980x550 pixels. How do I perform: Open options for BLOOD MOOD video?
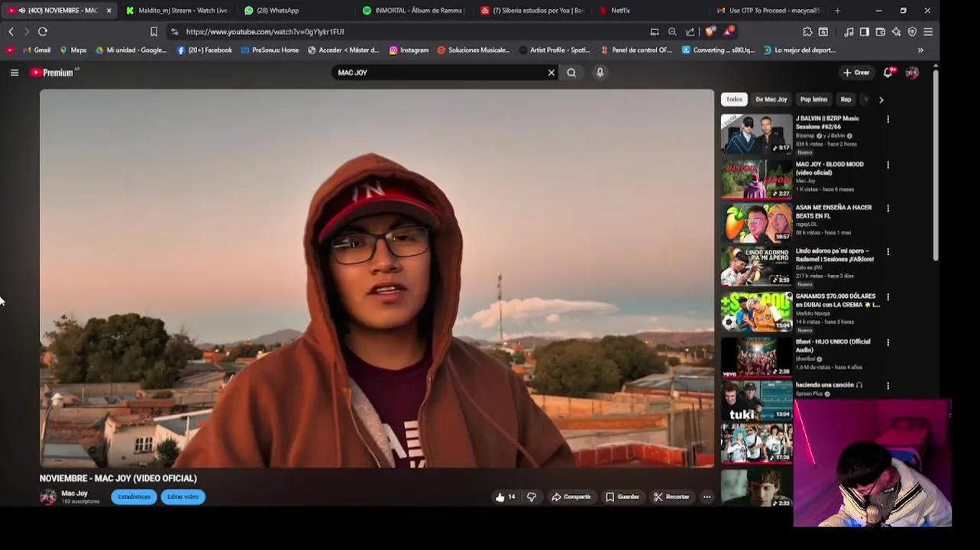(x=888, y=165)
